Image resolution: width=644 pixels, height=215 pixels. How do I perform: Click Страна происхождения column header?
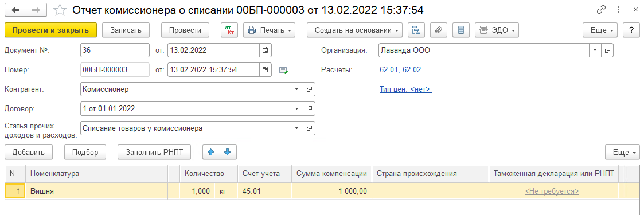pos(431,174)
